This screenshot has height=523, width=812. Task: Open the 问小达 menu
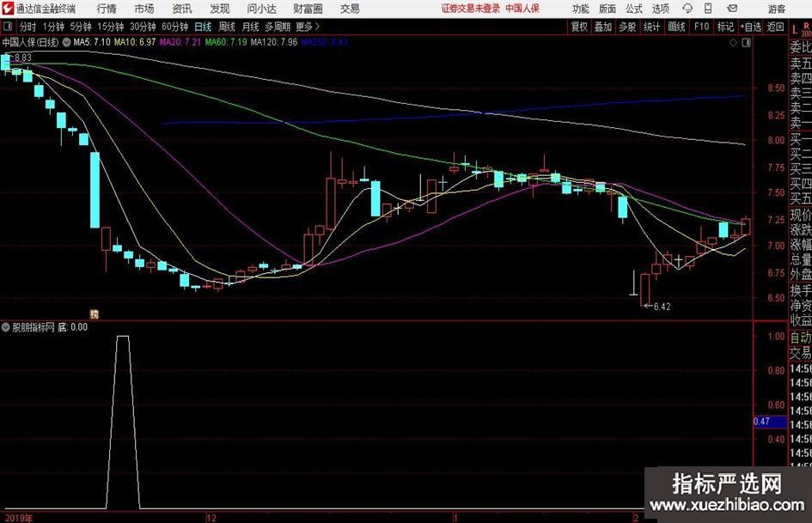[261, 9]
